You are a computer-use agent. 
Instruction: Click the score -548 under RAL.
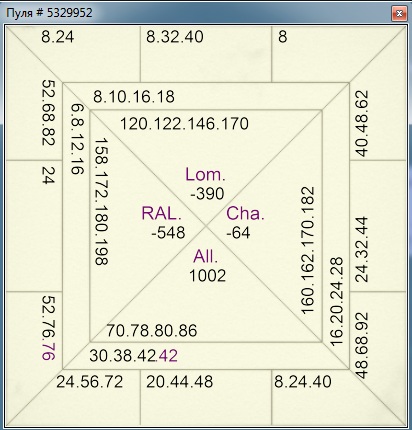168,233
